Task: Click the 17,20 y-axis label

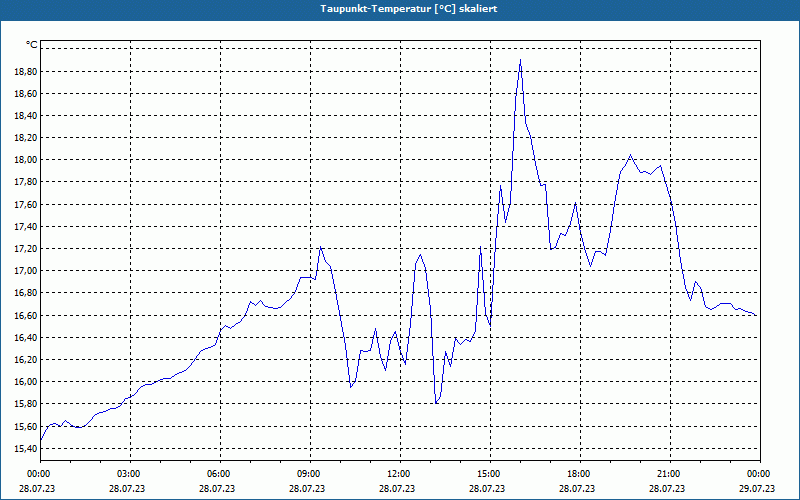Action: click(27, 249)
